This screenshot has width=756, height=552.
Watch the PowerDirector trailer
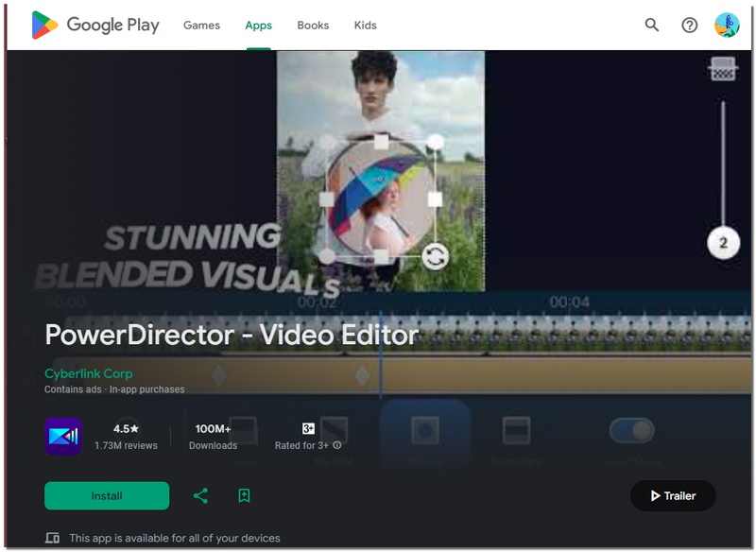click(671, 495)
